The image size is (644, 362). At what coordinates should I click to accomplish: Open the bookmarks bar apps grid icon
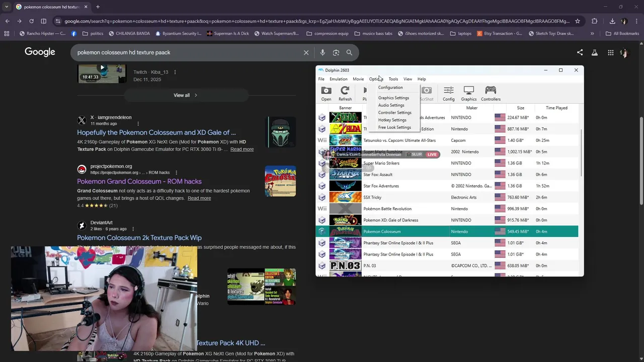pyautogui.click(x=7, y=34)
